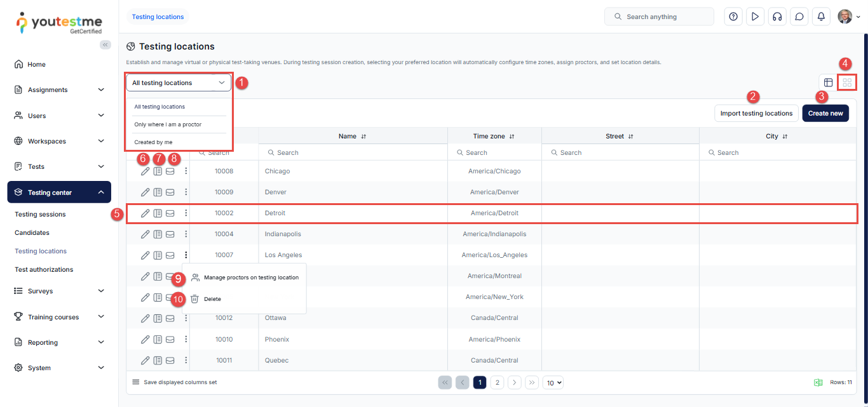Click the Name column search field

point(353,152)
